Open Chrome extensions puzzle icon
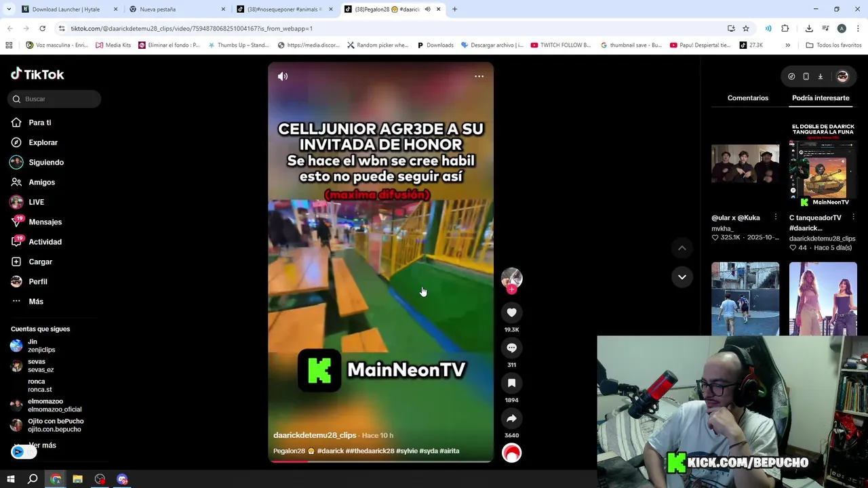This screenshot has height=488, width=868. 785,28
